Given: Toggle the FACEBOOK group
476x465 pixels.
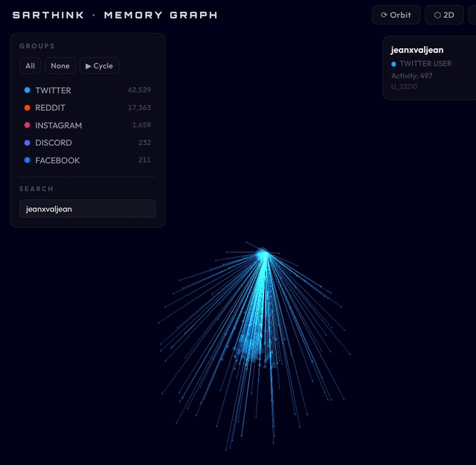Looking at the screenshot, I should click(57, 161).
